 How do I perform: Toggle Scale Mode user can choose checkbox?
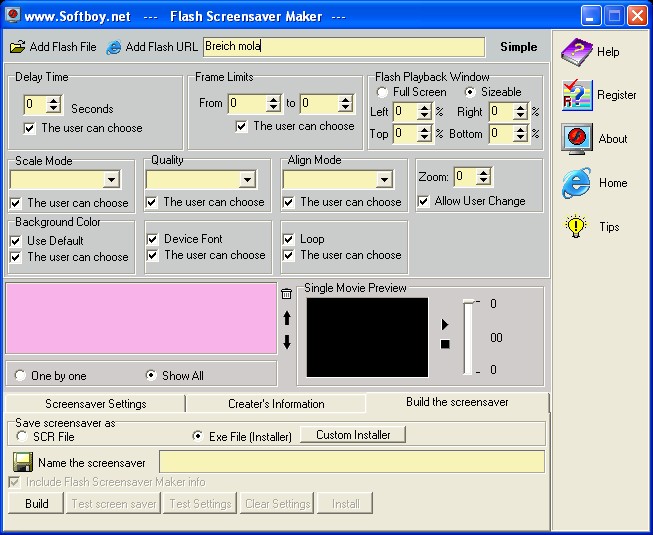[x=16, y=203]
